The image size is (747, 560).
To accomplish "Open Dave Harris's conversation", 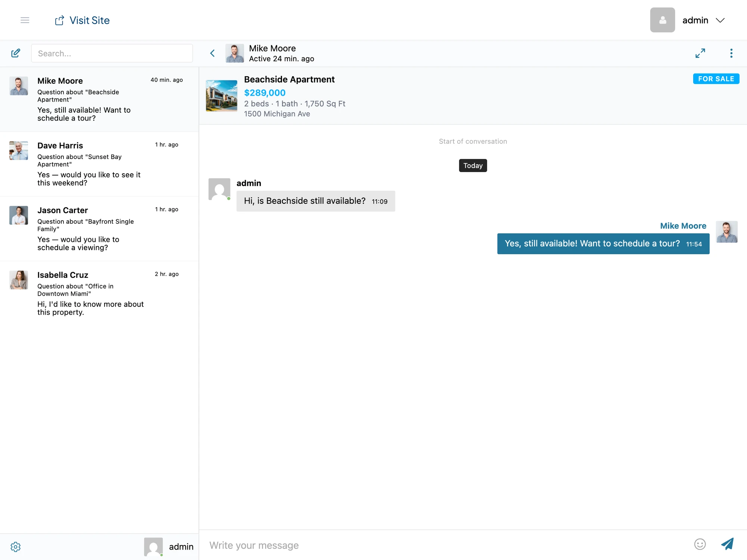I will pos(99,164).
